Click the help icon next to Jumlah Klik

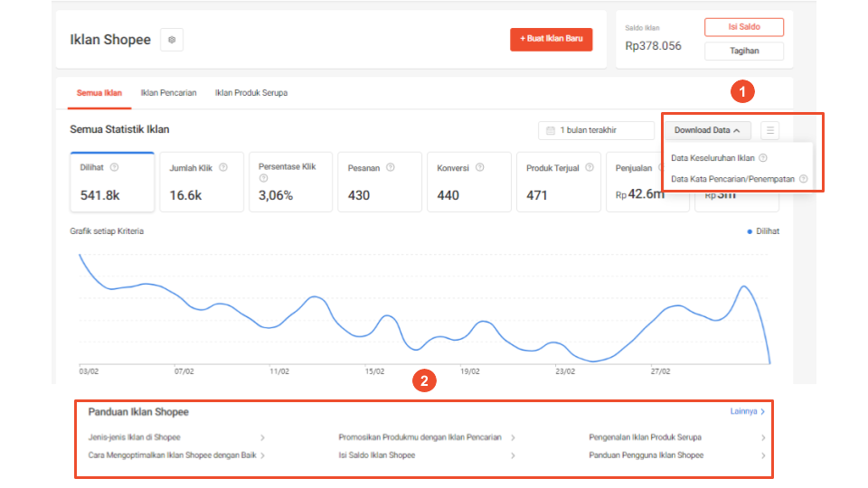[x=223, y=167]
